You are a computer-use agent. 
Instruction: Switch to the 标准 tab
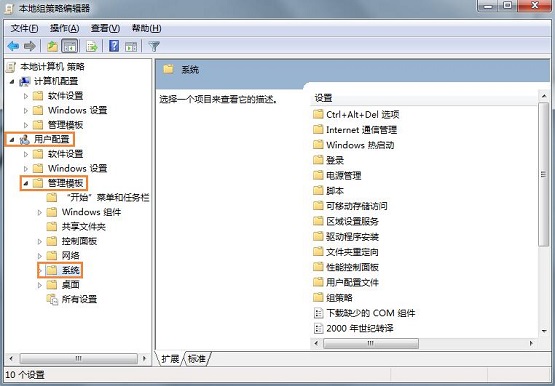pyautogui.click(x=196, y=359)
